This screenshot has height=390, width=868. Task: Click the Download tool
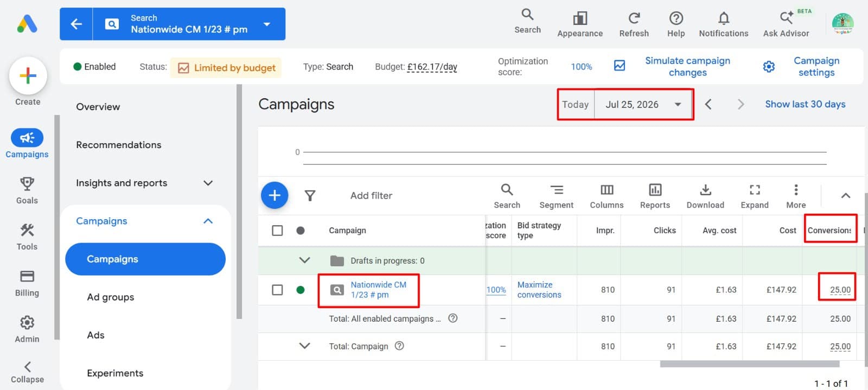705,196
